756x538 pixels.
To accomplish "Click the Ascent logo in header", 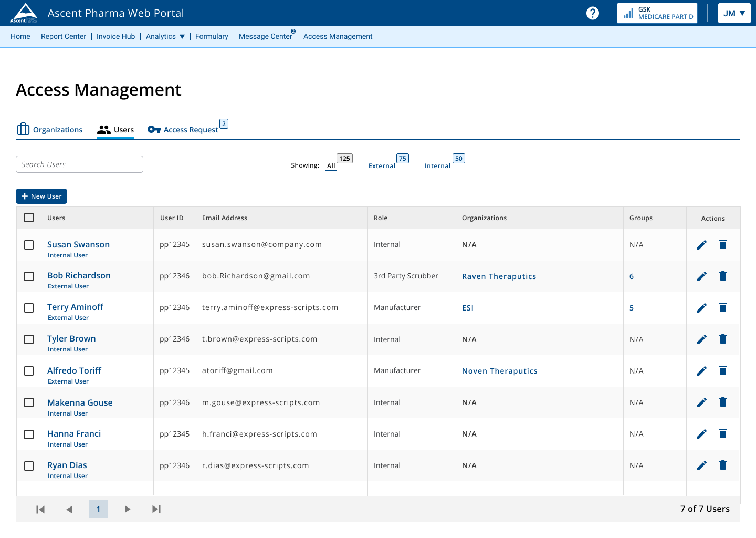I will tap(24, 13).
